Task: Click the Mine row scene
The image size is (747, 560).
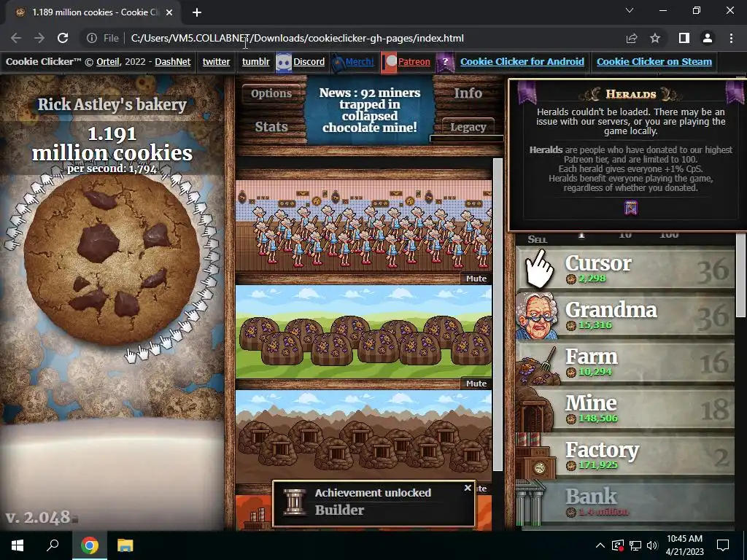Action: (364, 436)
